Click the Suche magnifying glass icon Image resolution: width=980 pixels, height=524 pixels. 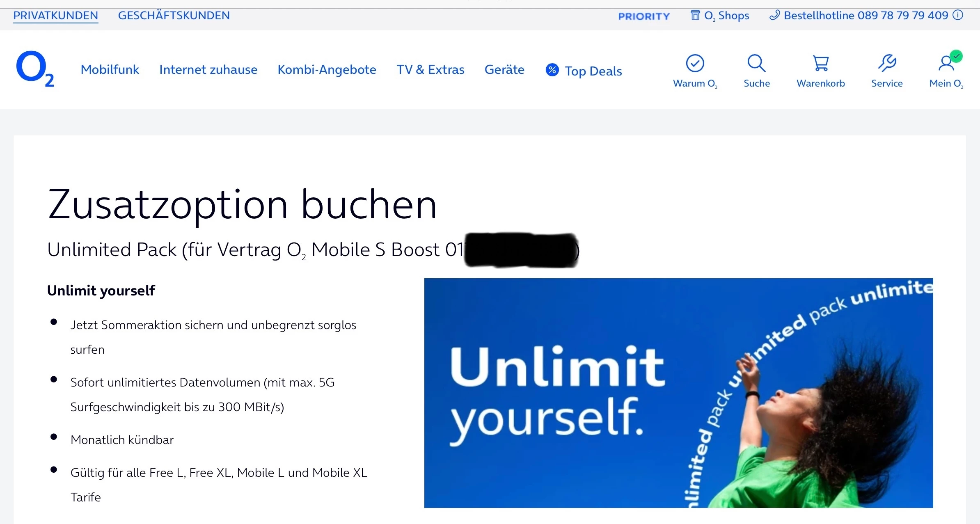(x=756, y=63)
